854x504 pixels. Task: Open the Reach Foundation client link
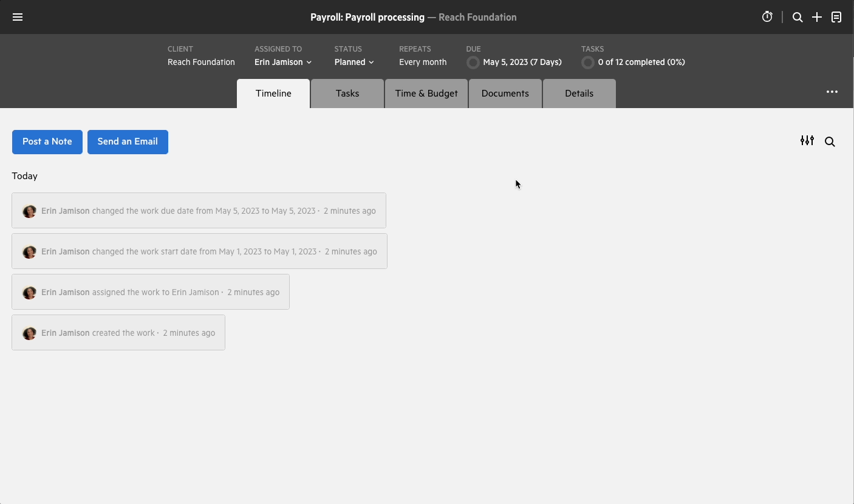201,62
